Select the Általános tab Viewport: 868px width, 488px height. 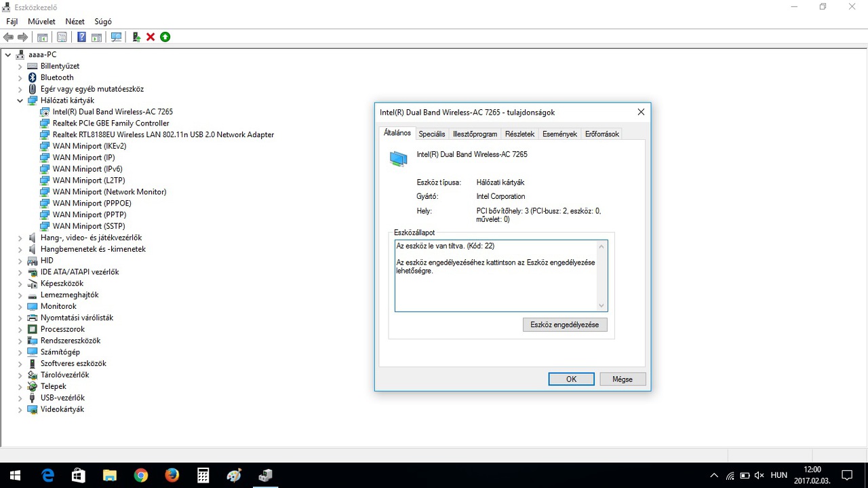coord(397,133)
